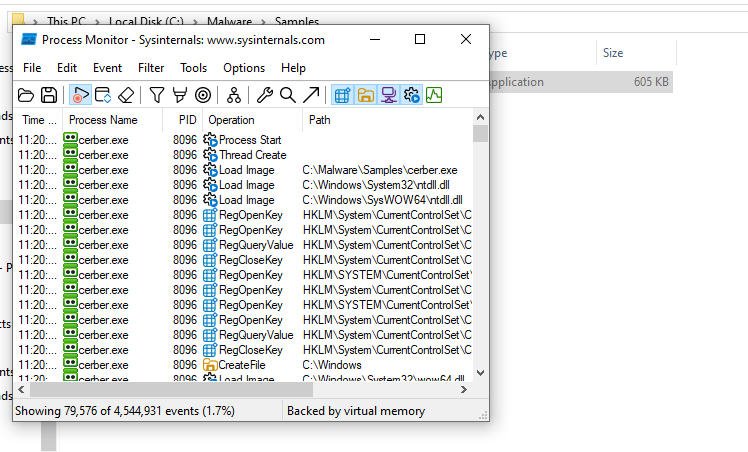Select the Load Image cerber.exe path row
Viewport: 748px width, 452px height.
coord(244,170)
